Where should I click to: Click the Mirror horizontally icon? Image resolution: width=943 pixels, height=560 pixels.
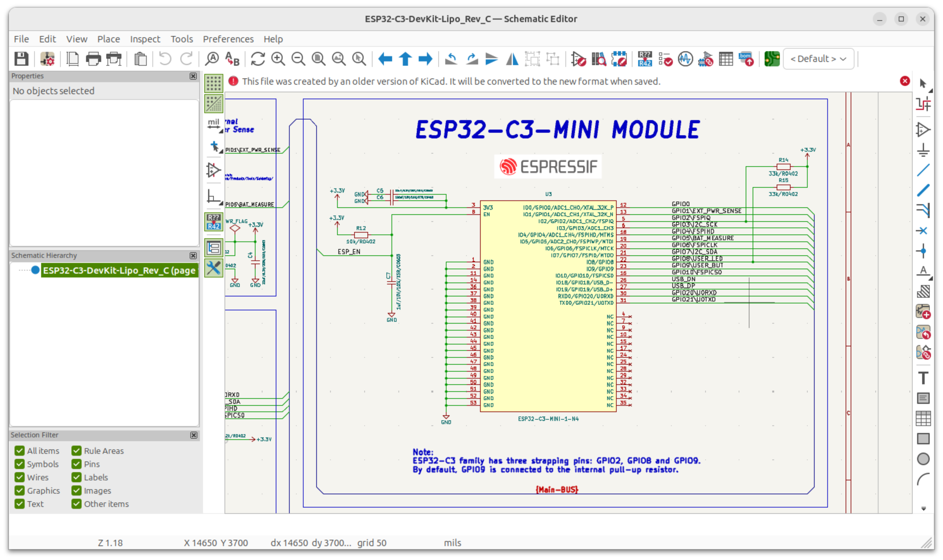[x=512, y=59]
